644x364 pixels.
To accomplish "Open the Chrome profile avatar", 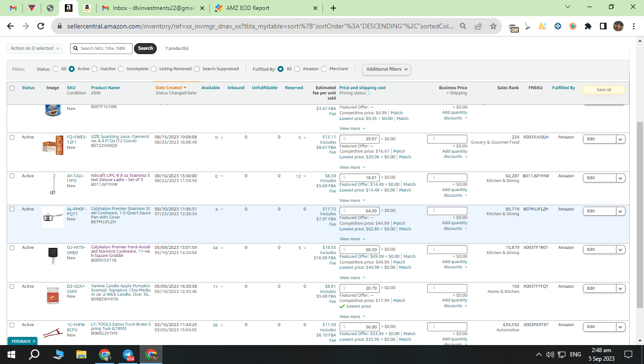I will pyautogui.click(x=618, y=27).
